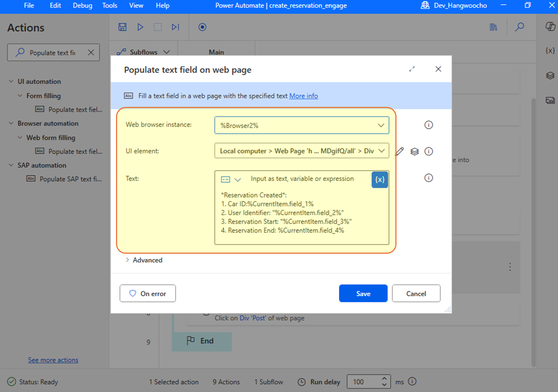Viewport: 558px width, 392px height.
Task: Click the '1 Subflow' status bar entry
Action: pyautogui.click(x=269, y=382)
